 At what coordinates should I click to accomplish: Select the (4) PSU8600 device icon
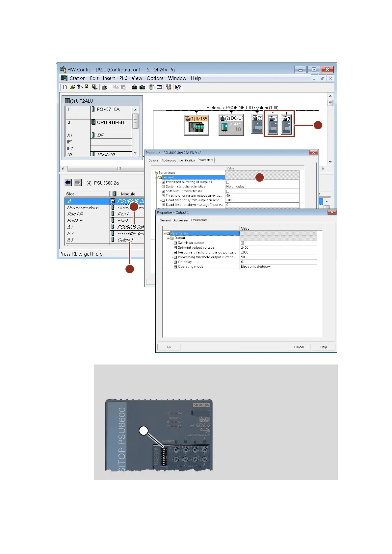[x=273, y=125]
